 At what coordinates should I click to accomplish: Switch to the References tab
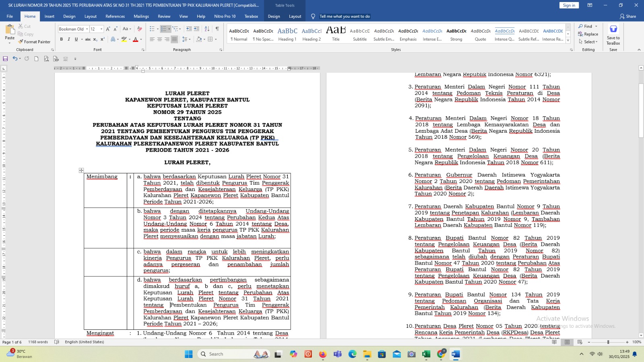[115, 16]
